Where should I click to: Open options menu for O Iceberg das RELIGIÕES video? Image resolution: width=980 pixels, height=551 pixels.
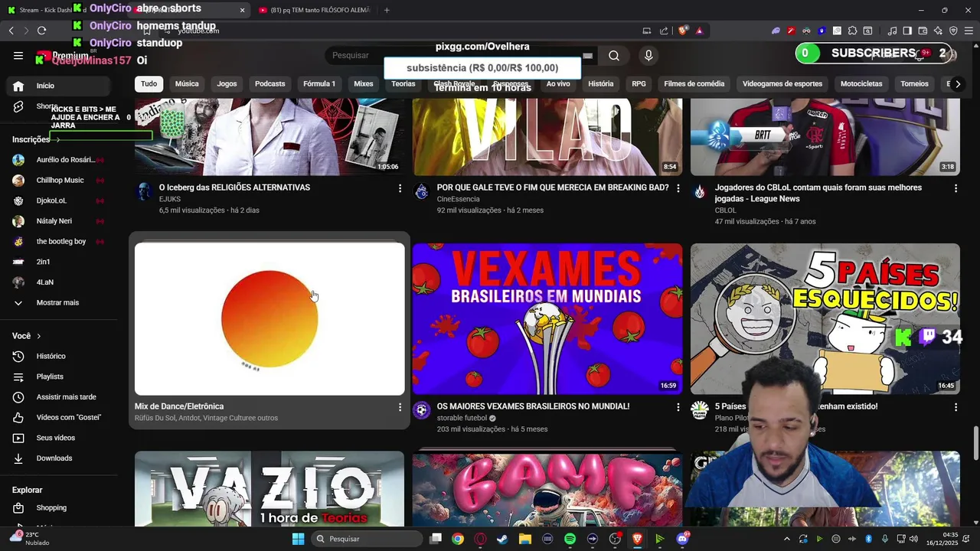click(400, 187)
